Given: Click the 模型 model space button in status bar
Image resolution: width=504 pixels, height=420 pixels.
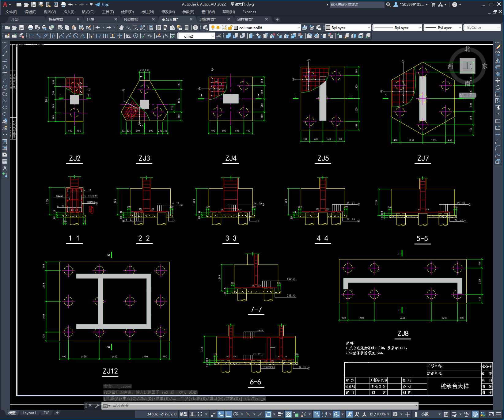Looking at the screenshot, I should tap(184, 414).
